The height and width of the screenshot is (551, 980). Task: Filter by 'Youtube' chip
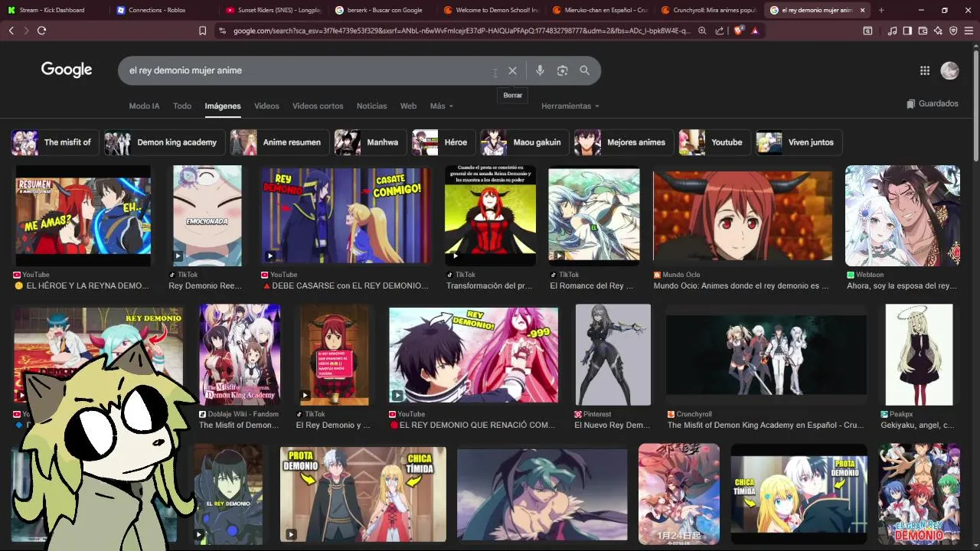point(715,142)
